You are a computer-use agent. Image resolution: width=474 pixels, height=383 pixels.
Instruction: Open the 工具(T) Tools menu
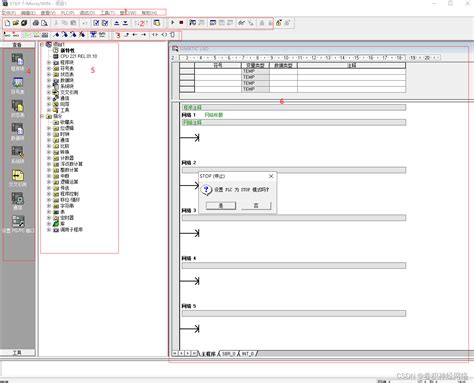click(107, 13)
